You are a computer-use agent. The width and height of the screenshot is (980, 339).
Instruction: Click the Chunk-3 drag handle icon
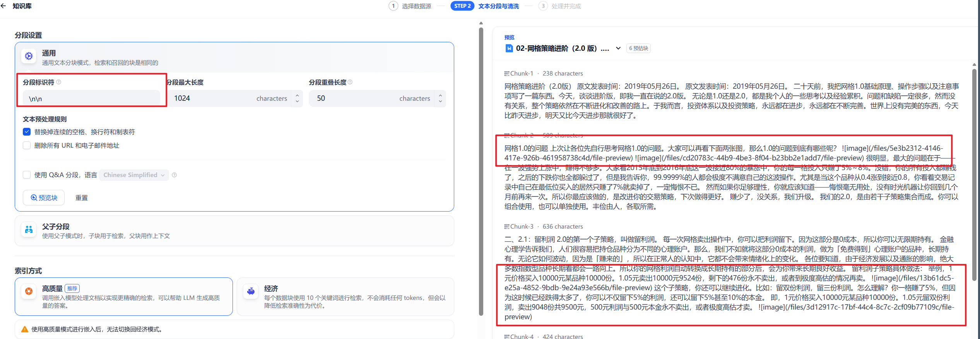point(507,227)
